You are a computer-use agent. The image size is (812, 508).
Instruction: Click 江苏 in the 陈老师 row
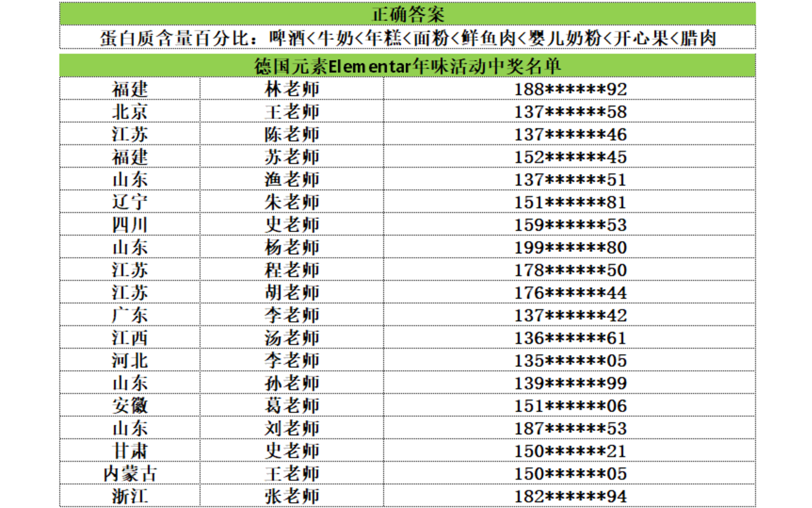click(130, 134)
